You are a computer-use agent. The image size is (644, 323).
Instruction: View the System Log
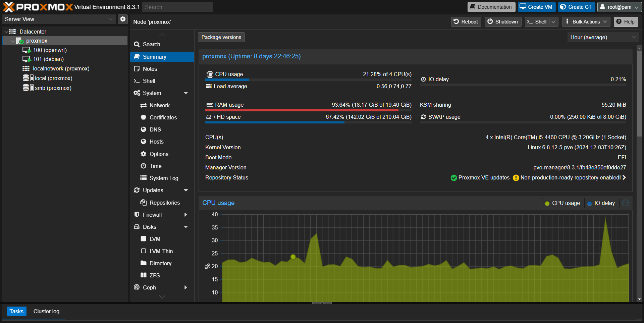click(163, 178)
